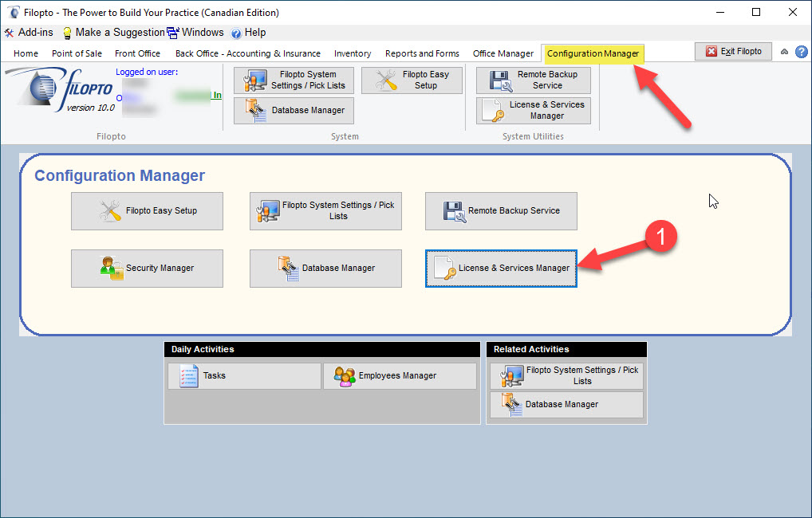Click the Help menu text
The height and width of the screenshot is (518, 812).
[254, 33]
